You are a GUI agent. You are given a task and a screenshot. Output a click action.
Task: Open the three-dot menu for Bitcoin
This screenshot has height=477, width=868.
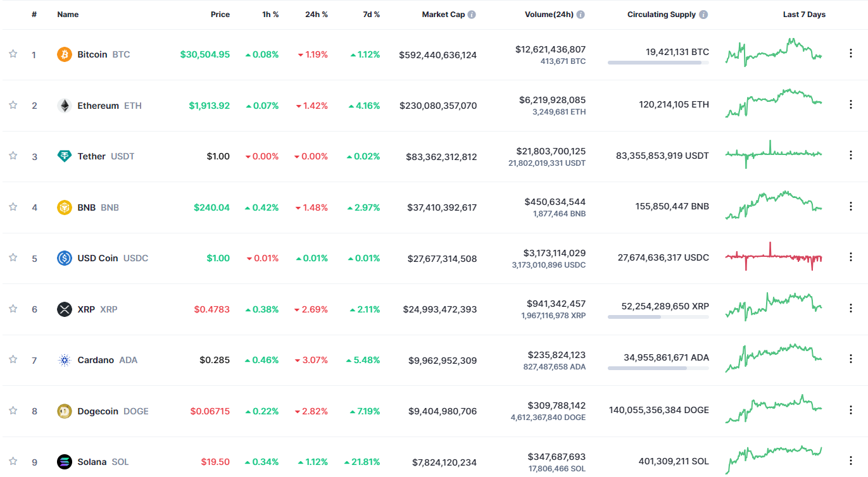[x=850, y=53]
